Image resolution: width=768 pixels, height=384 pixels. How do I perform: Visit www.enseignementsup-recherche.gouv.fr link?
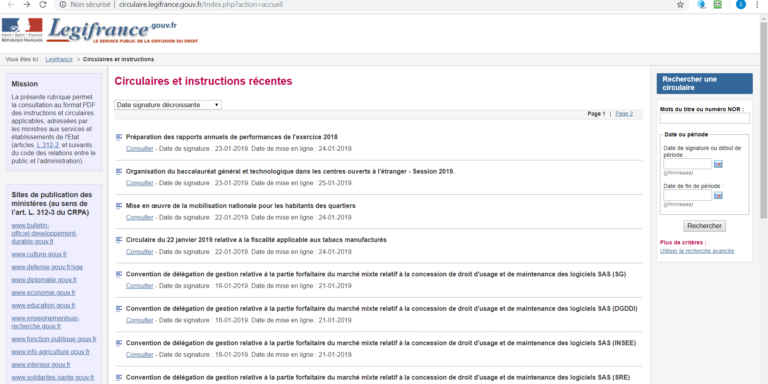(45, 322)
